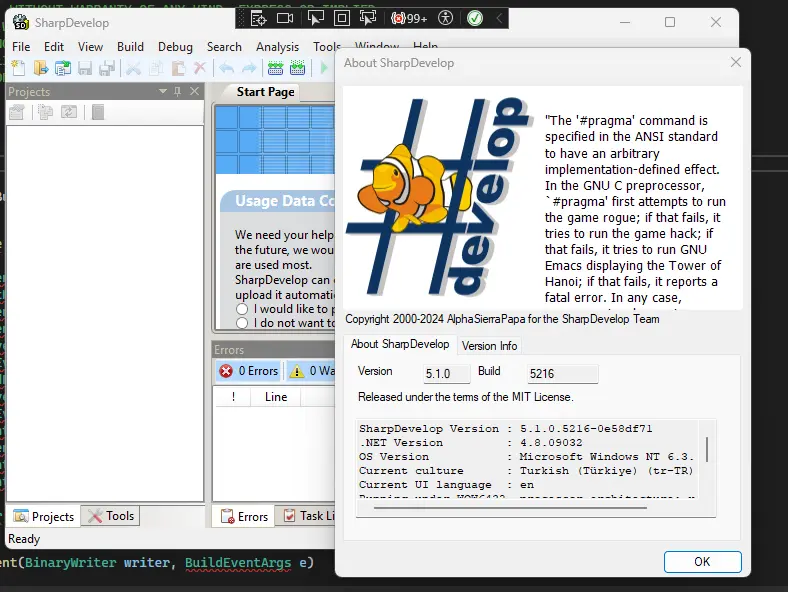The height and width of the screenshot is (592, 788).
Task: Click the Build field showing 5216
Action: 562,373
